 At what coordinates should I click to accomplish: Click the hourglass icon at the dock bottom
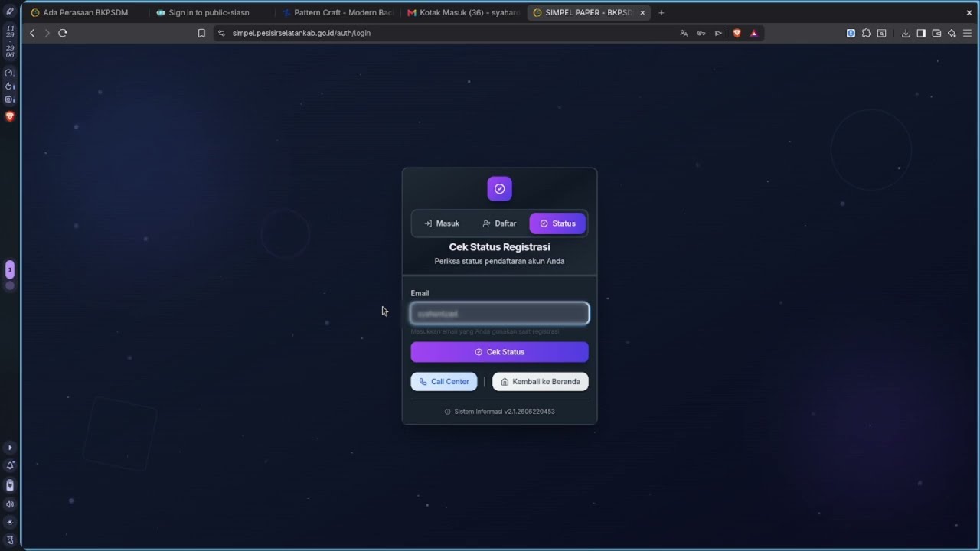pos(10,540)
